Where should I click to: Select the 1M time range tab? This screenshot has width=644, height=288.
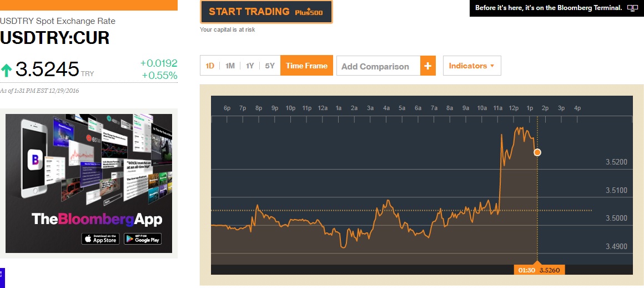[230, 66]
